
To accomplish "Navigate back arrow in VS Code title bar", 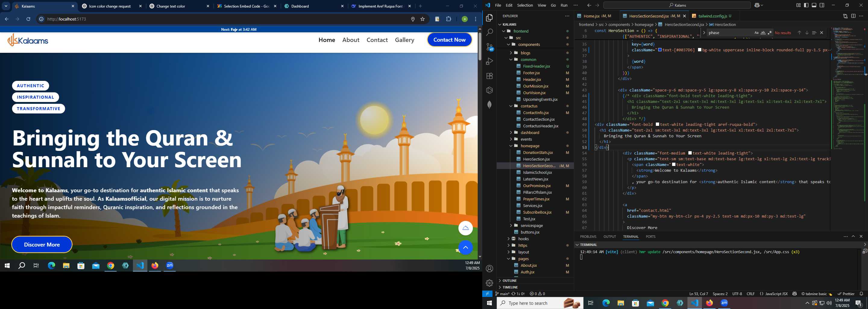I will tap(589, 5).
